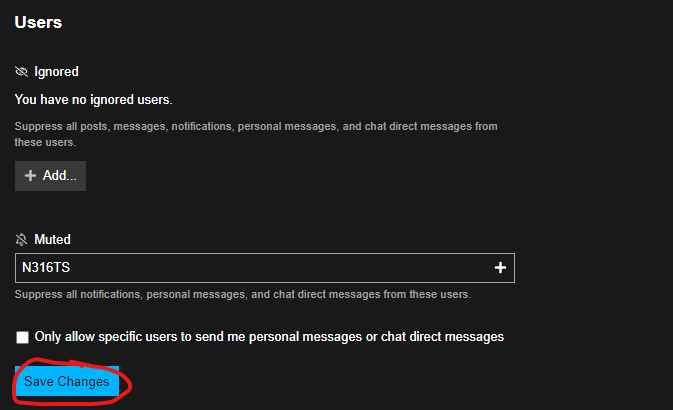The height and width of the screenshot is (410, 673).
Task: Select the N316TS muted user entry
Action: (46, 268)
